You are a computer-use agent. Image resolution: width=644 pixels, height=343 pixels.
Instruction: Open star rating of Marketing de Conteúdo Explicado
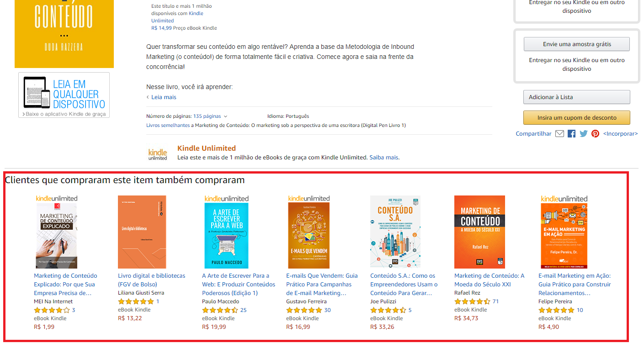52,310
